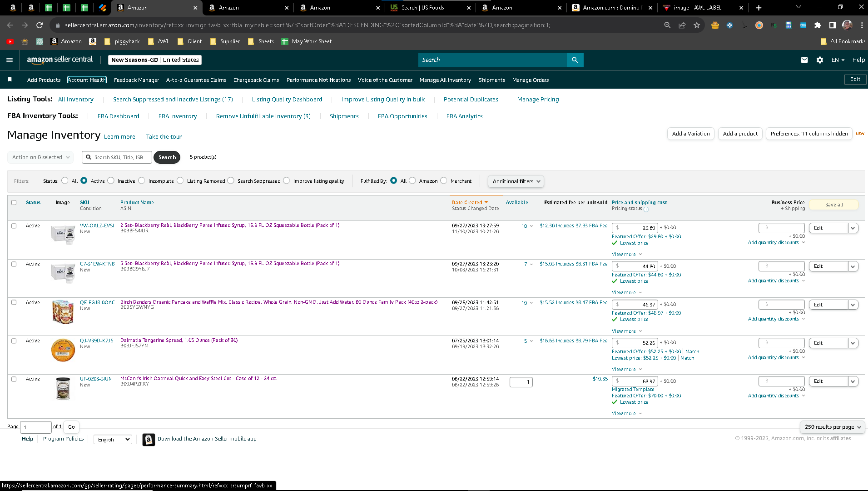The height and width of the screenshot is (491, 868).
Task: Open Manage Orders in the nav bar
Action: (531, 80)
